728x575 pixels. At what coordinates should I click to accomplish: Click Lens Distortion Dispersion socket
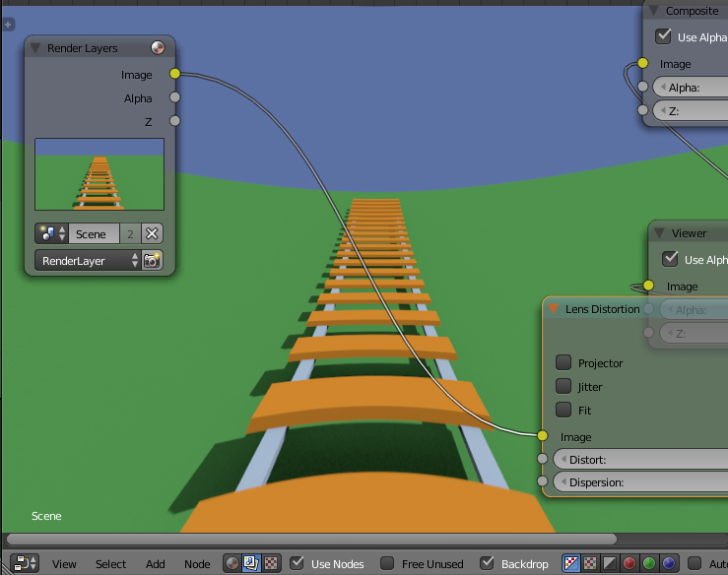(x=542, y=480)
